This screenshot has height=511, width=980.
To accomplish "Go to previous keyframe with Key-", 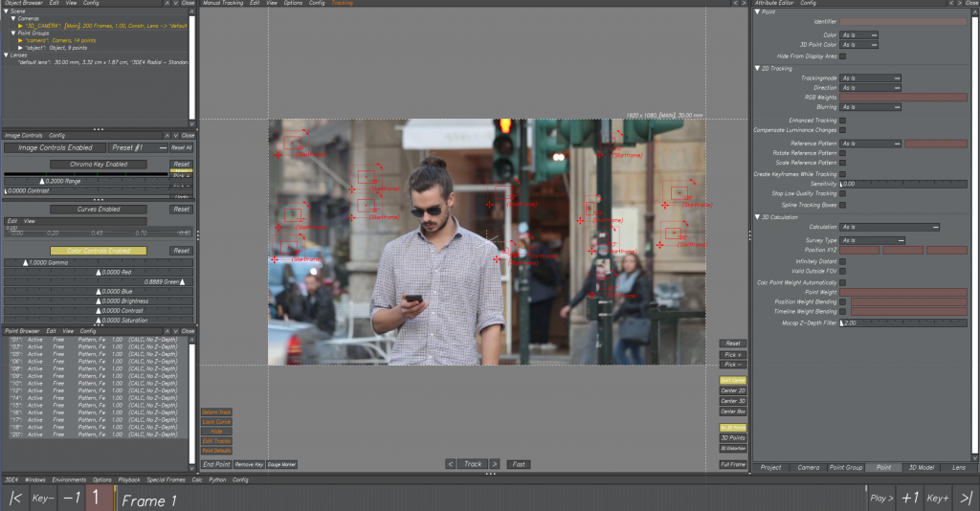I will click(x=43, y=499).
